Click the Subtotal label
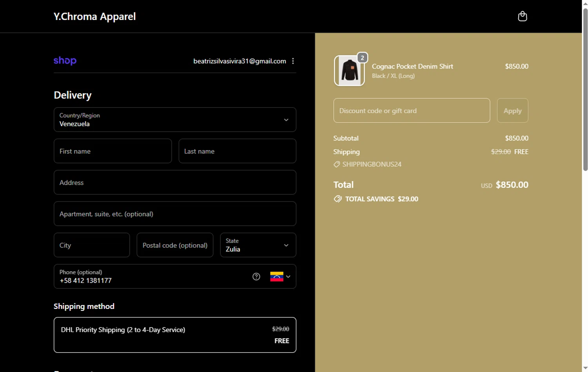Viewport: 588px width, 372px height. point(346,138)
